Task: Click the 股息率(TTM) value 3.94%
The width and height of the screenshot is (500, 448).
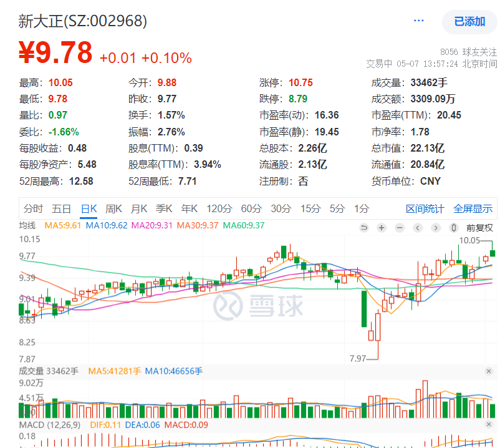Action: [207, 165]
